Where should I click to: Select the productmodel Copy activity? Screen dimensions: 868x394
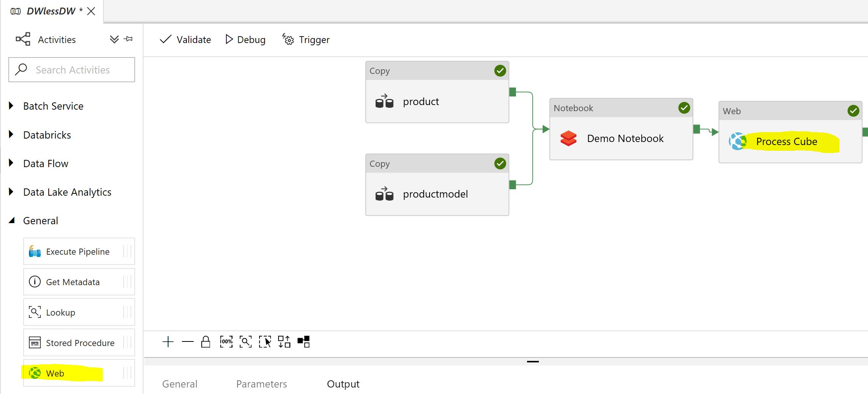tap(437, 185)
